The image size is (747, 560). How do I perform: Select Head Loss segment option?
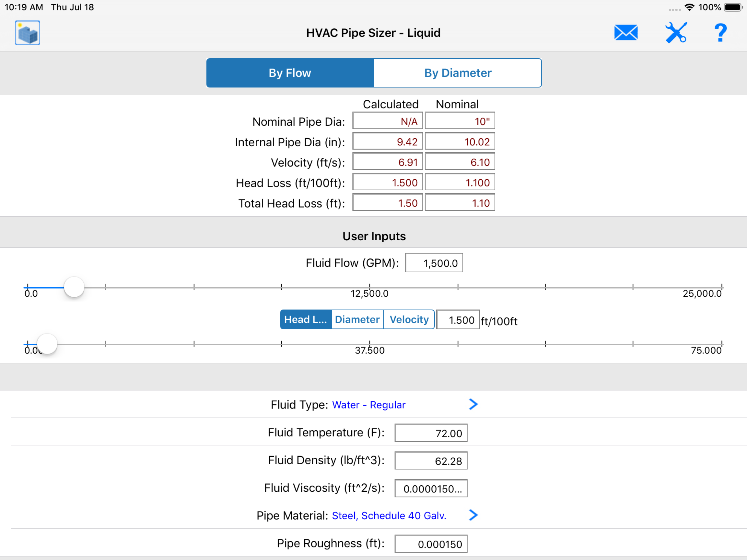(306, 320)
